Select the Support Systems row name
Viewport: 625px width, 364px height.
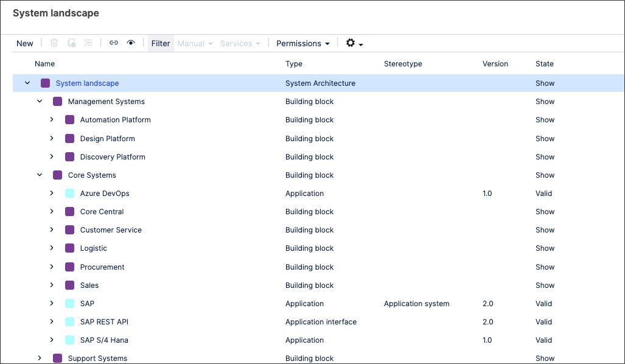point(97,359)
